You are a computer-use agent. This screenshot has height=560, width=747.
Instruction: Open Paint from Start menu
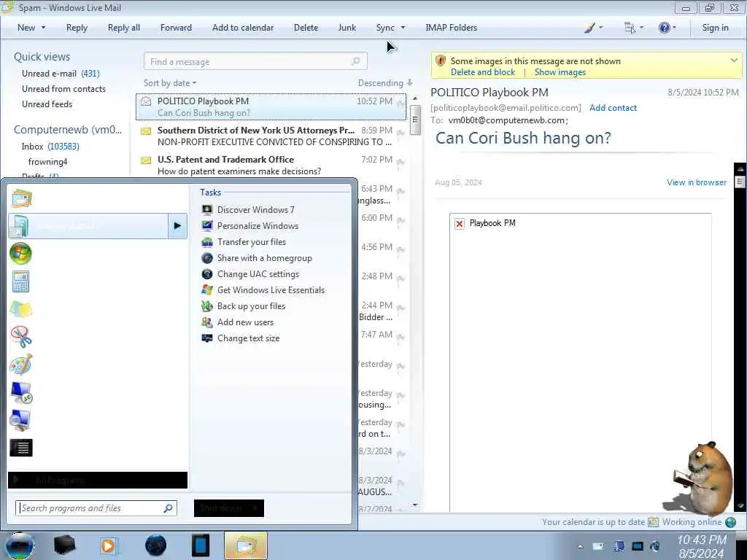[20, 365]
